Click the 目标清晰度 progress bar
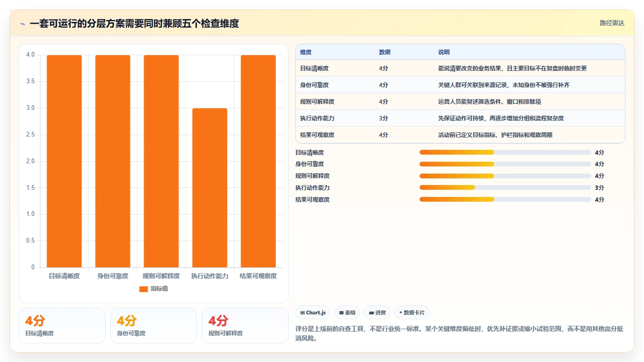Image resolution: width=644 pixels, height=362 pixels. (505, 152)
